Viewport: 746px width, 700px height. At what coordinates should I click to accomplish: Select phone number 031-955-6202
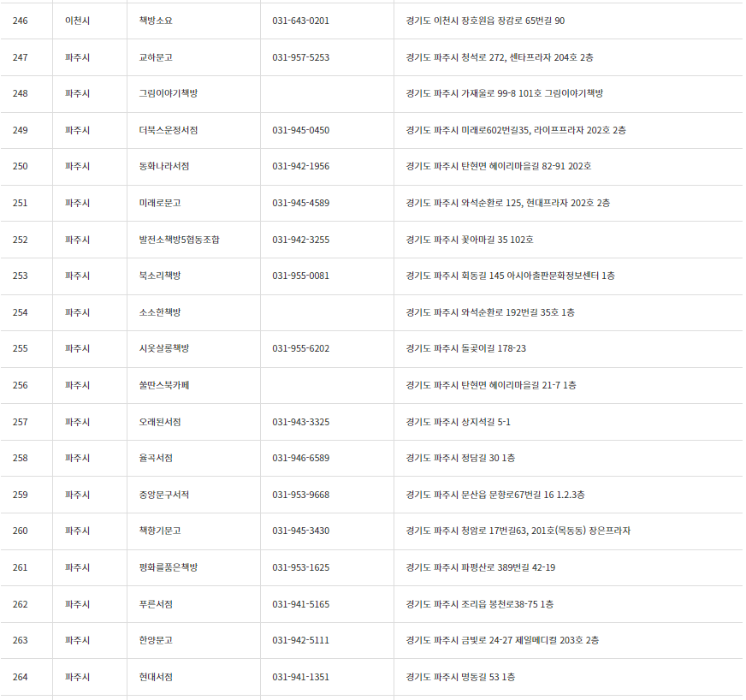300,349
